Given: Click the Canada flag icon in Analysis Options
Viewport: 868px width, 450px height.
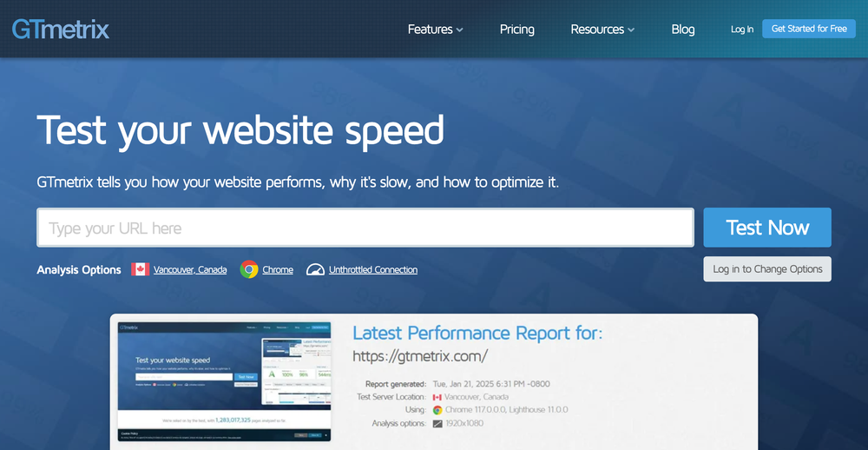Looking at the screenshot, I should [140, 269].
